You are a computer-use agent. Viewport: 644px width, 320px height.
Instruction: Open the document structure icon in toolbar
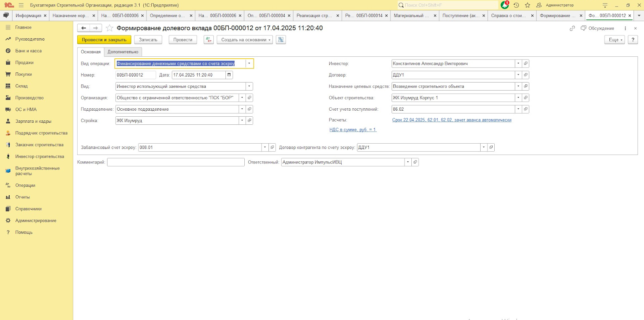(281, 40)
